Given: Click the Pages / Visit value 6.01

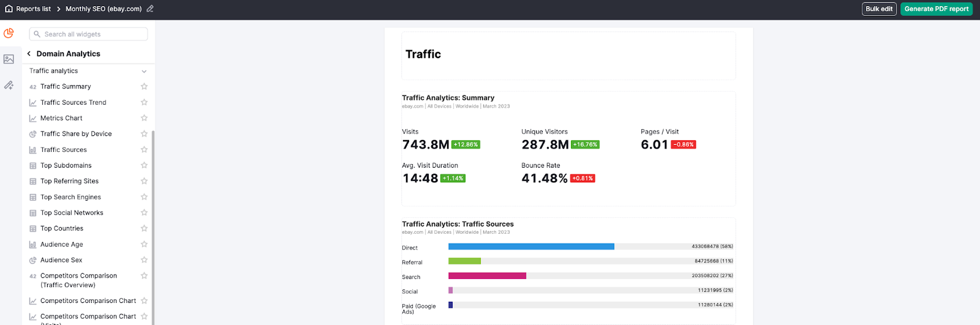Looking at the screenshot, I should click(x=654, y=144).
